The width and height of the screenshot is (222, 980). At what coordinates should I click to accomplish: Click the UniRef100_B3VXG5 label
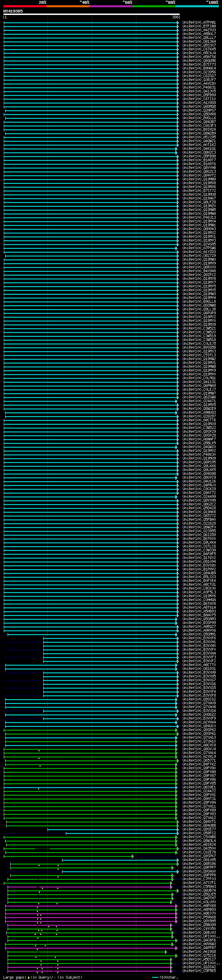[x=199, y=687]
